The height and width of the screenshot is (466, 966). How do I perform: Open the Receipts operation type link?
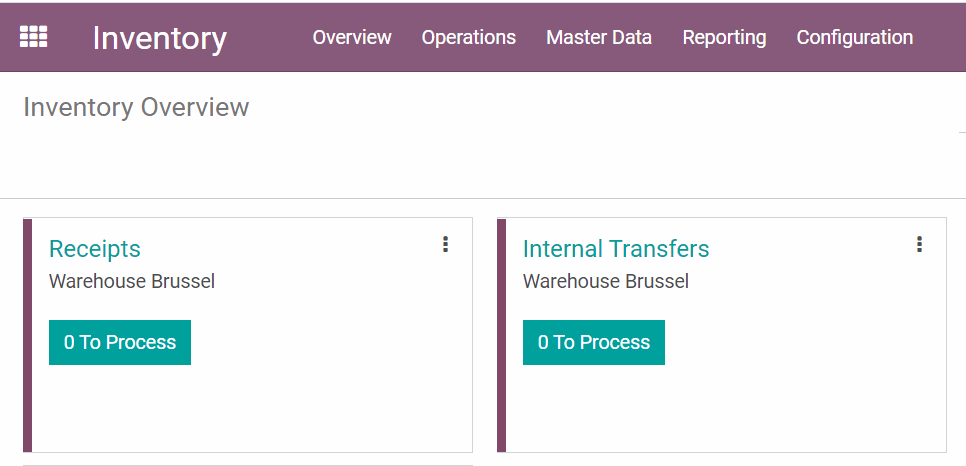coord(95,249)
